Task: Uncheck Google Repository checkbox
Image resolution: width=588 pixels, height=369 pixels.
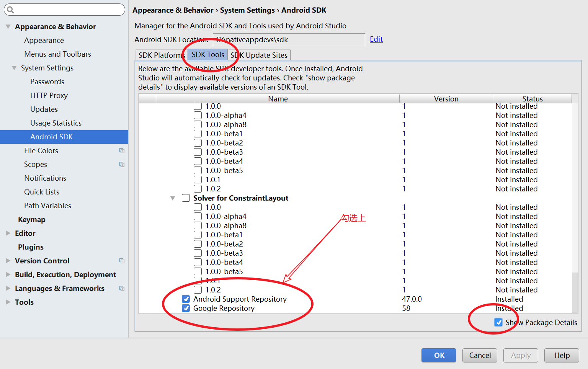Action: tap(186, 308)
